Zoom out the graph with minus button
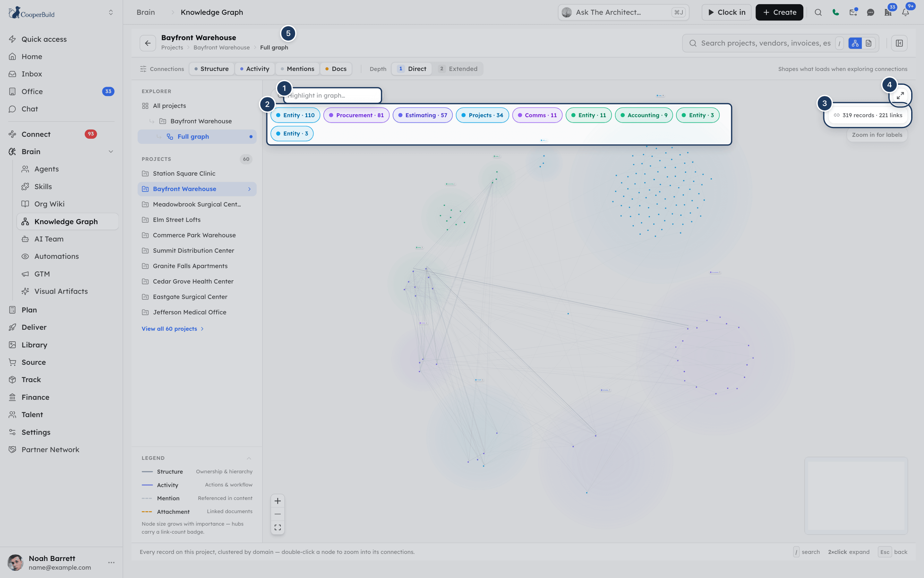Image resolution: width=924 pixels, height=578 pixels. pos(278,514)
